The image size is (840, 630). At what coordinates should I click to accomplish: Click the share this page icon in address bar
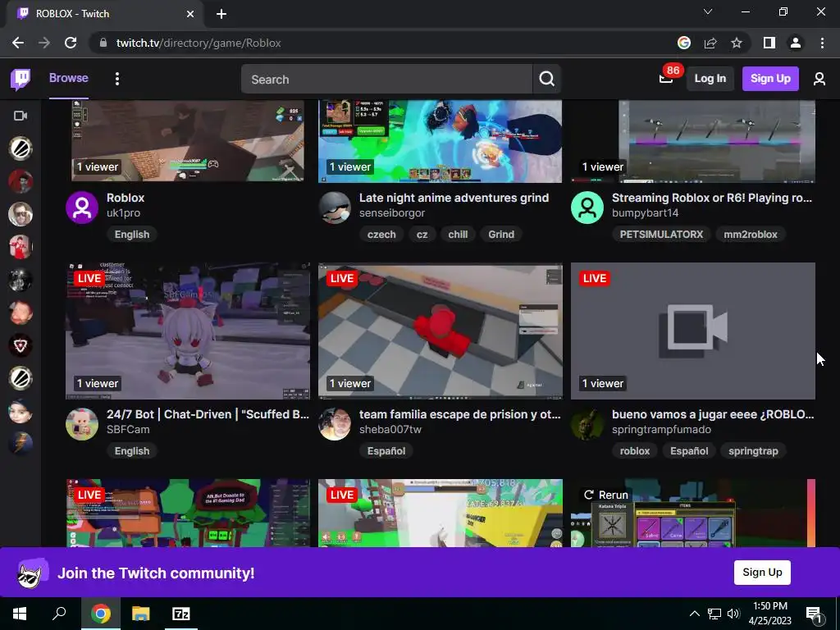[x=710, y=43]
